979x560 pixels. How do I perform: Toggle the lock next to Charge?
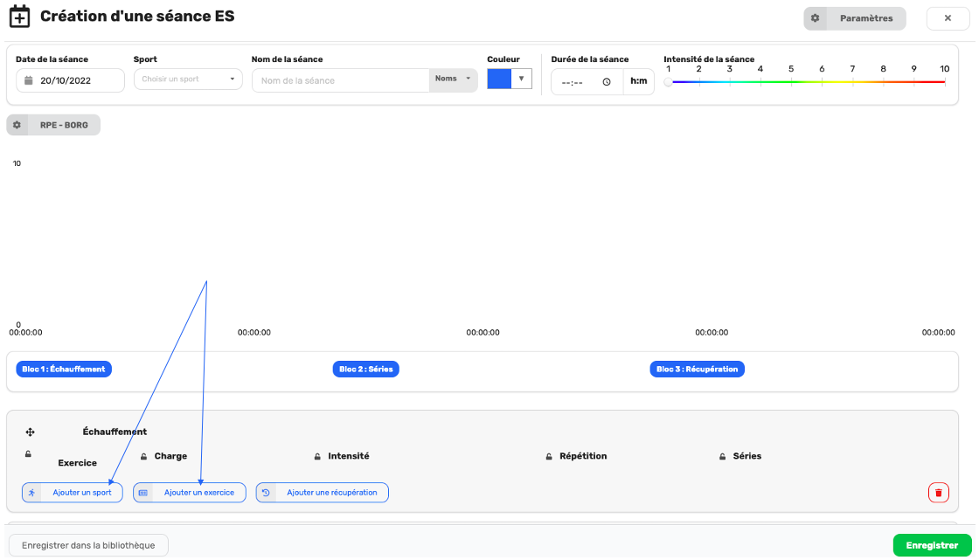(143, 456)
